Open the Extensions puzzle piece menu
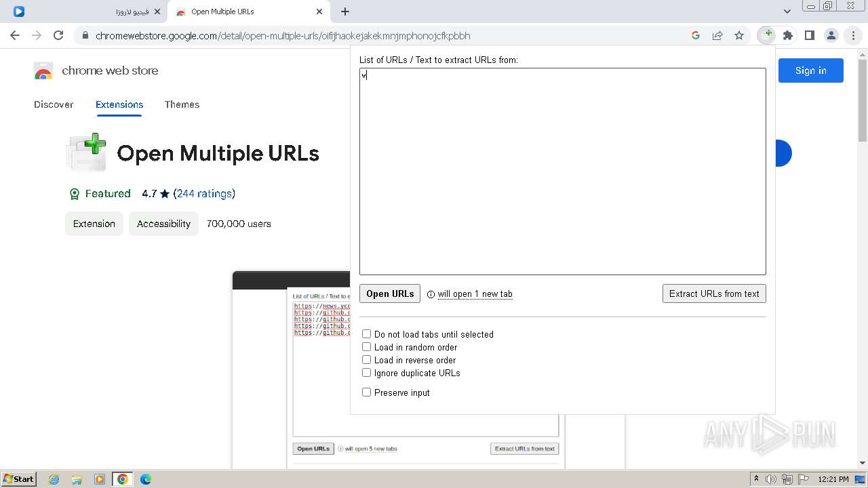The image size is (868, 488). click(788, 35)
